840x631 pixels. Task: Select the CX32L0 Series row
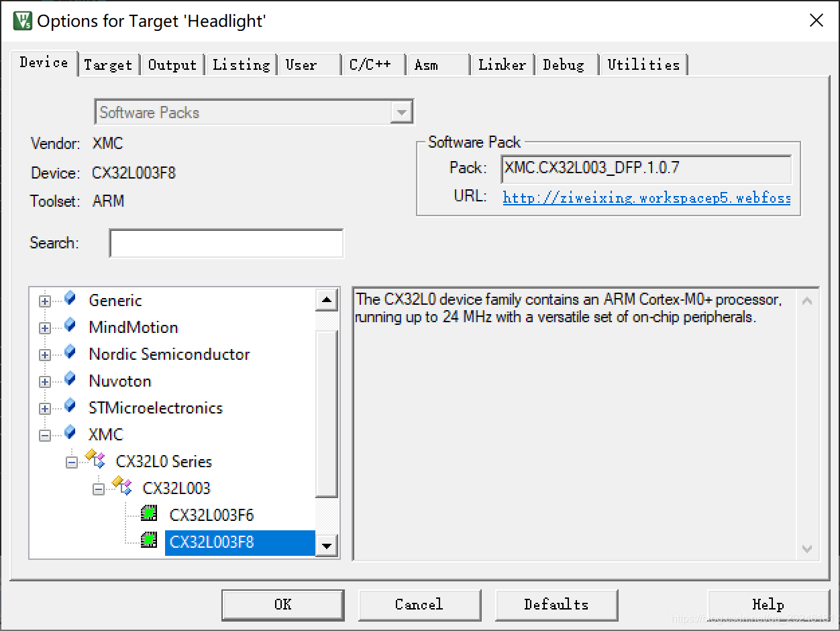point(164,462)
